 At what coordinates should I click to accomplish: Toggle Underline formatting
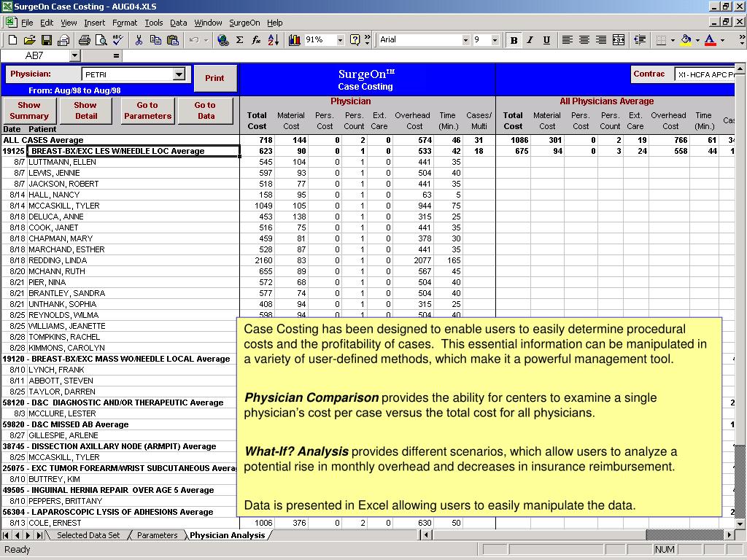click(x=546, y=40)
